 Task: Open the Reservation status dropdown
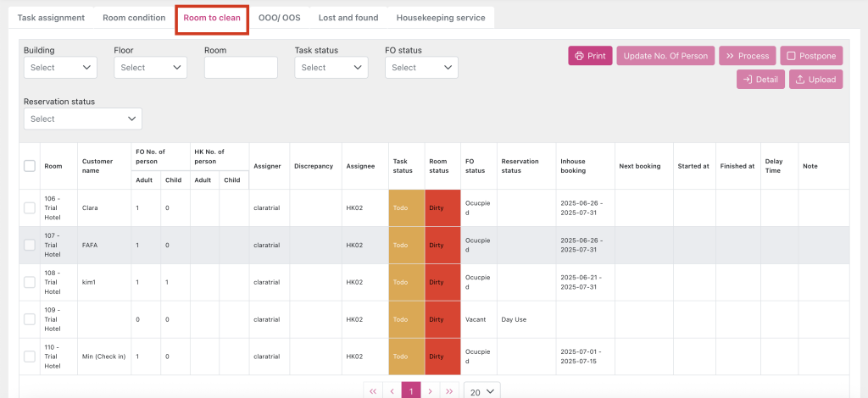(82, 119)
